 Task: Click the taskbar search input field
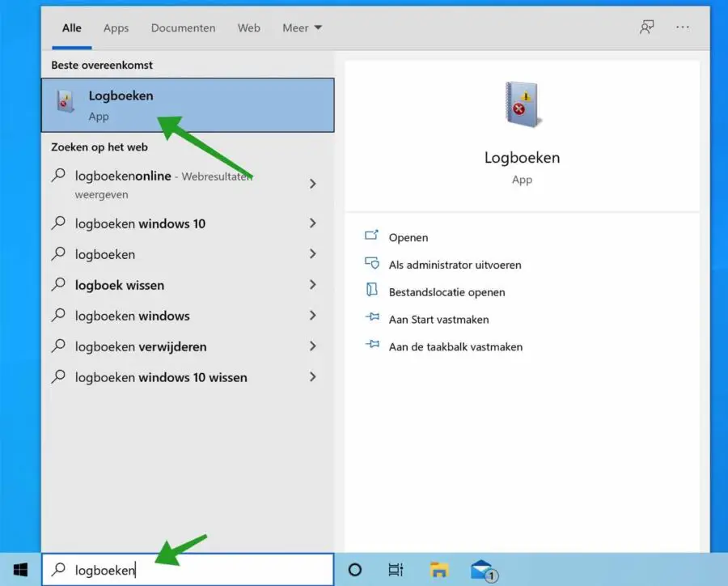(188, 570)
